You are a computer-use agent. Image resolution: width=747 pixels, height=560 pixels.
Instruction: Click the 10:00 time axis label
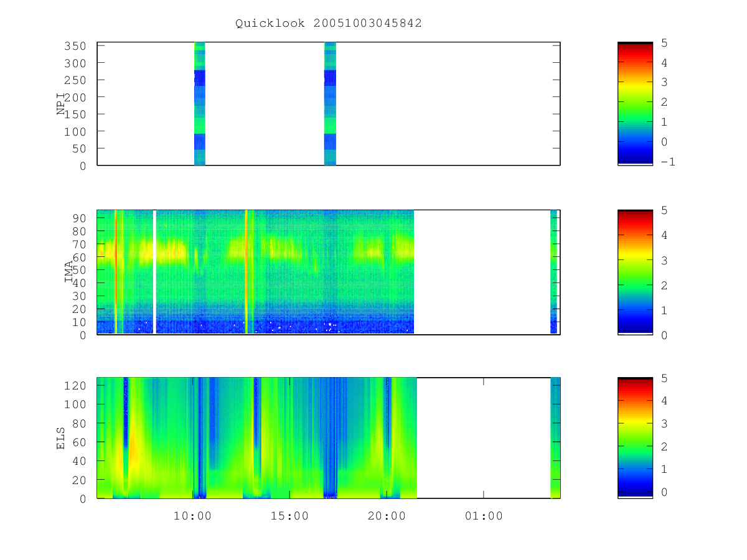[x=192, y=516]
